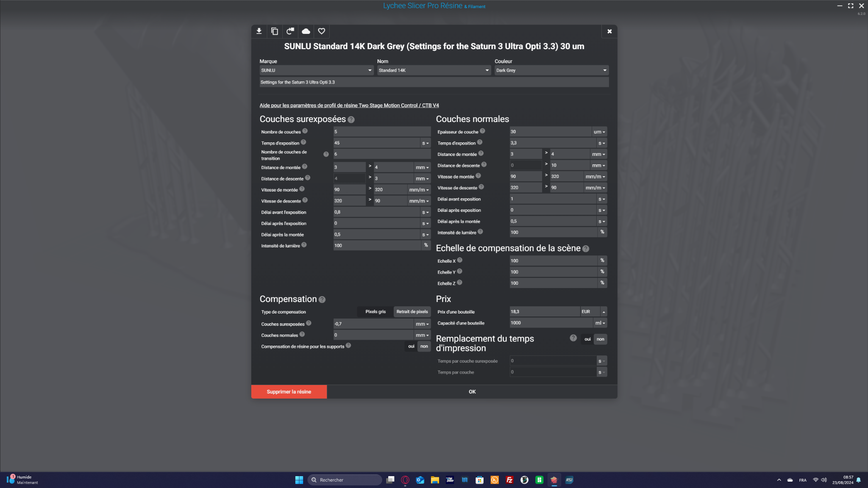Click the OK button

tap(472, 392)
